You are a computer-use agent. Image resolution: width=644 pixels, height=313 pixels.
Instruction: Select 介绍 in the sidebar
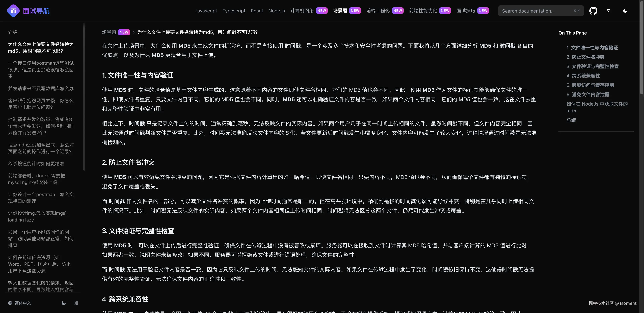coord(13,32)
